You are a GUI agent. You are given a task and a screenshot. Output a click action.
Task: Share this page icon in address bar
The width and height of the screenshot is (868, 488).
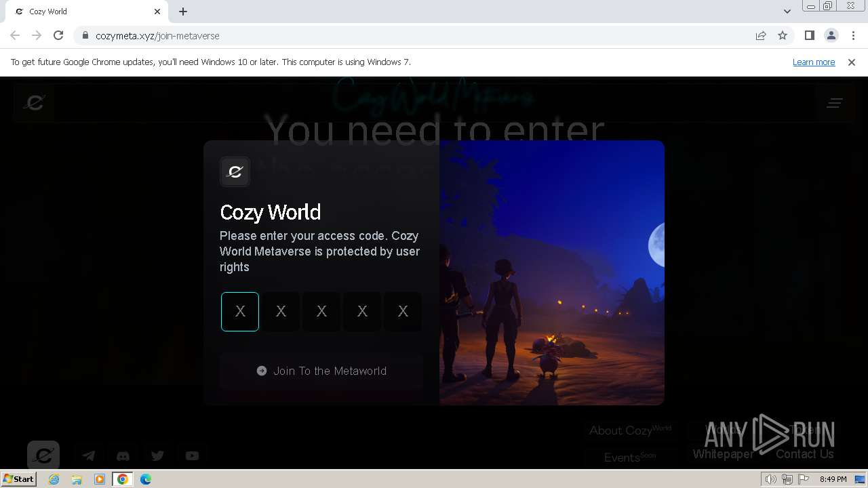[x=761, y=35]
